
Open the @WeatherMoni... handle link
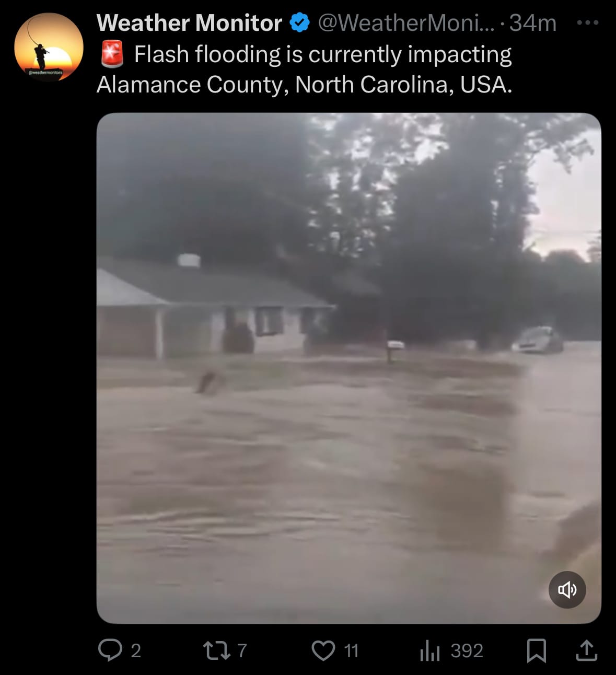click(405, 23)
